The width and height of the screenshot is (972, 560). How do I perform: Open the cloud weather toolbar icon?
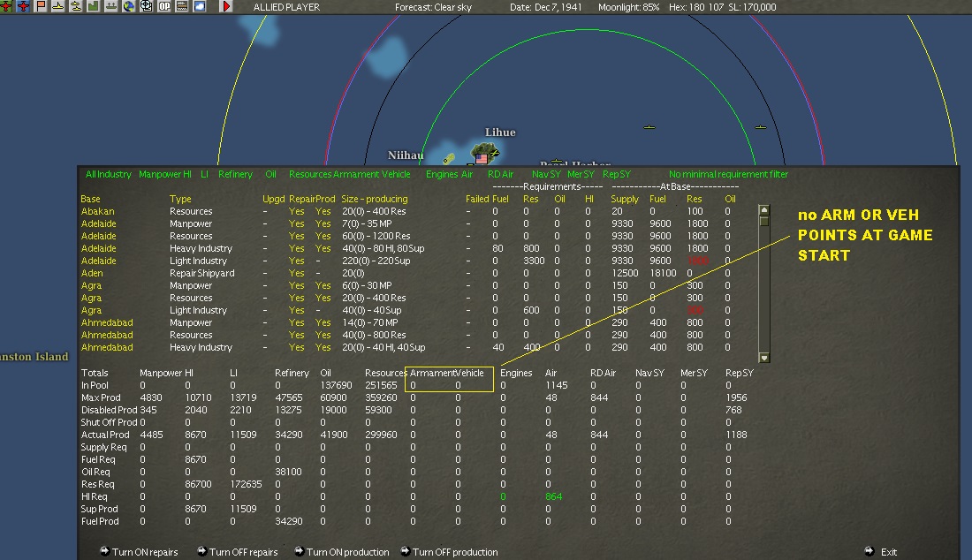200,6
